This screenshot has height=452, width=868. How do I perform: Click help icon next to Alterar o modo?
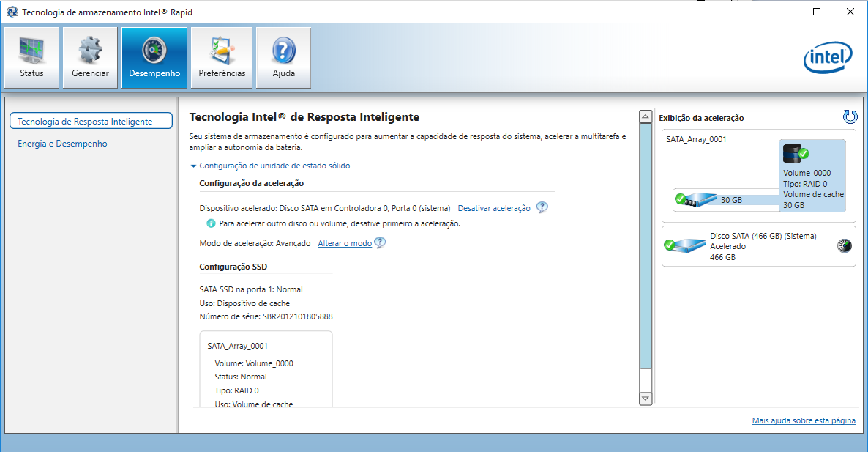coord(380,242)
